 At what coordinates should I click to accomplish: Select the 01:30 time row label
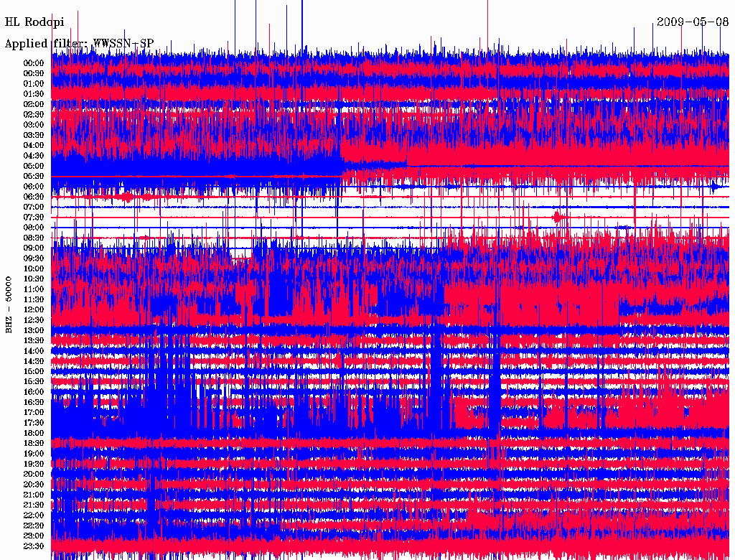pyautogui.click(x=34, y=94)
